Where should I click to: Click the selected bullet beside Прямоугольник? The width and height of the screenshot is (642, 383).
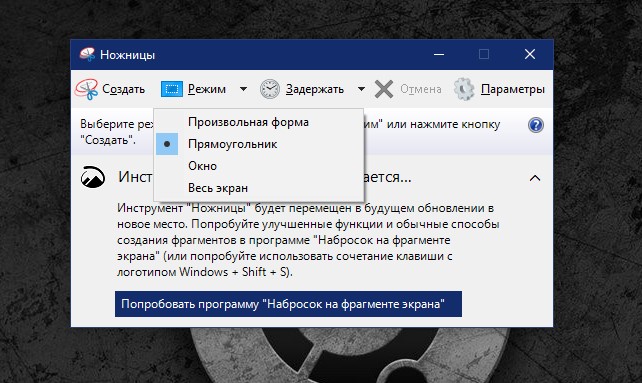(x=167, y=144)
